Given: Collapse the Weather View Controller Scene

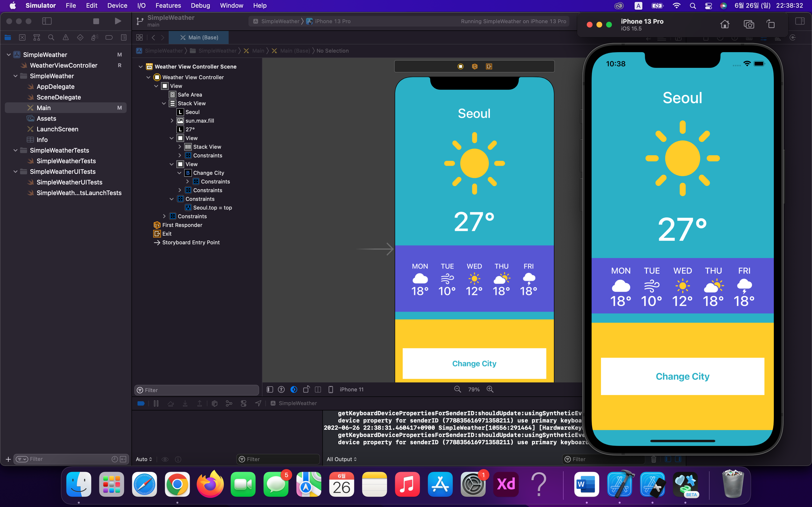Looking at the screenshot, I should point(141,67).
